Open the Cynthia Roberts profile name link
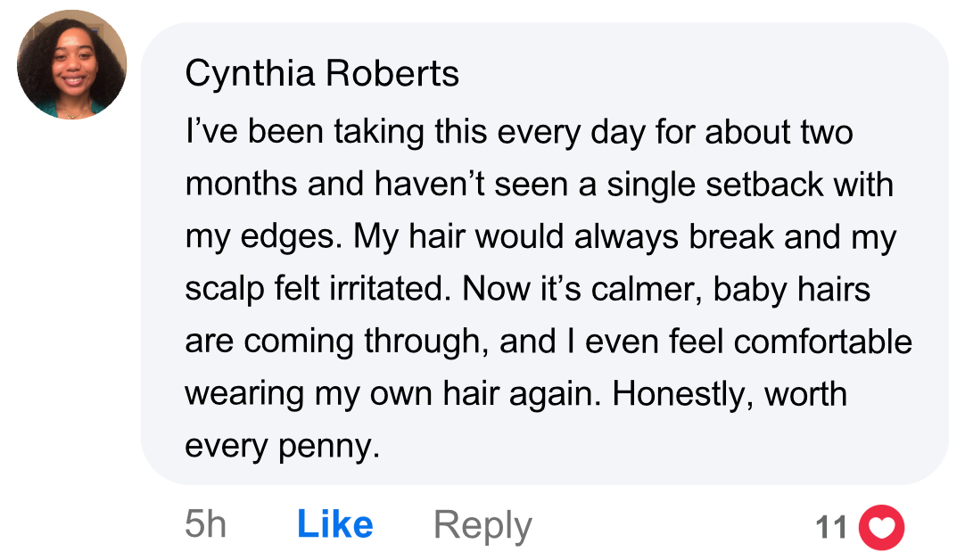965x560 pixels. (x=322, y=74)
